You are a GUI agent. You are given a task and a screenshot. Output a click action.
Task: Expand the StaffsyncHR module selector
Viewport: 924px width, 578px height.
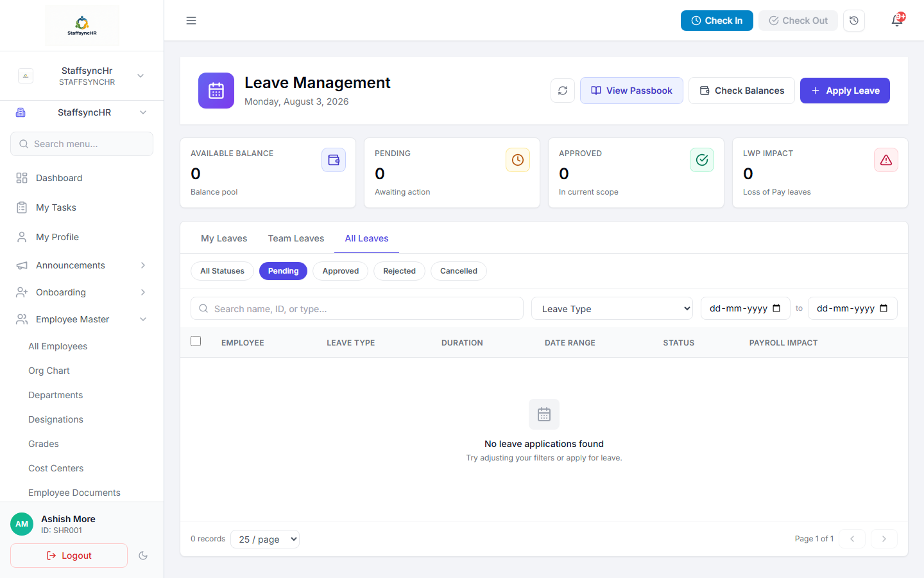pyautogui.click(x=143, y=112)
